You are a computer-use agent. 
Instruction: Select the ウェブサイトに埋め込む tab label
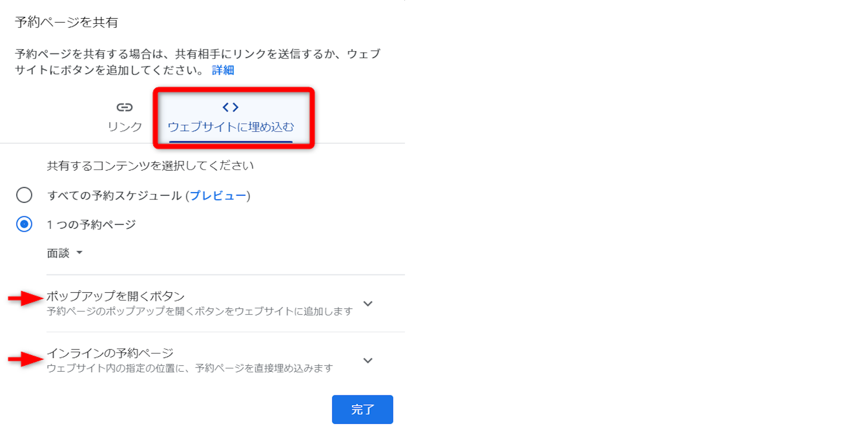click(231, 126)
